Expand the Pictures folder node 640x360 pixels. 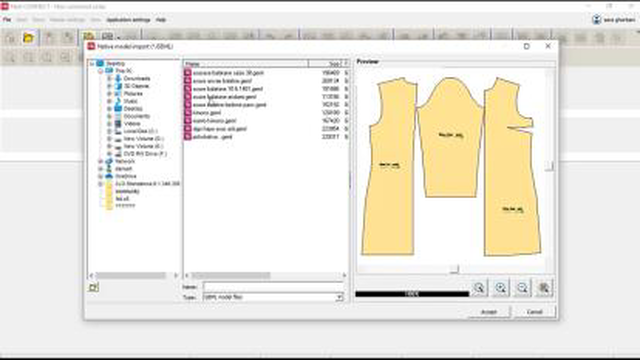(x=109, y=93)
